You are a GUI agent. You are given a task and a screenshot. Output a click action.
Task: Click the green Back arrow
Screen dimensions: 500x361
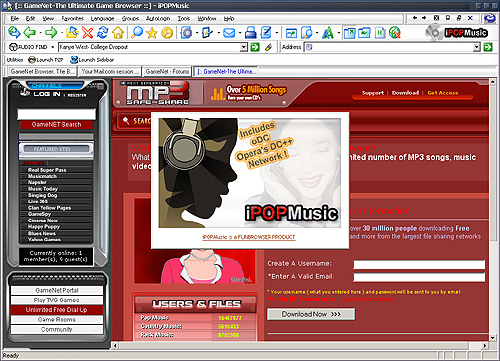point(30,32)
